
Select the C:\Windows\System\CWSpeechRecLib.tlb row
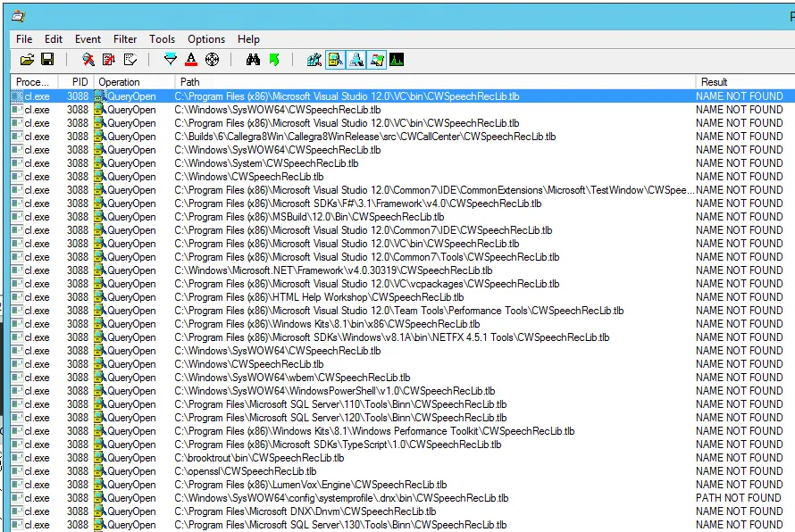pyautogui.click(x=403, y=163)
